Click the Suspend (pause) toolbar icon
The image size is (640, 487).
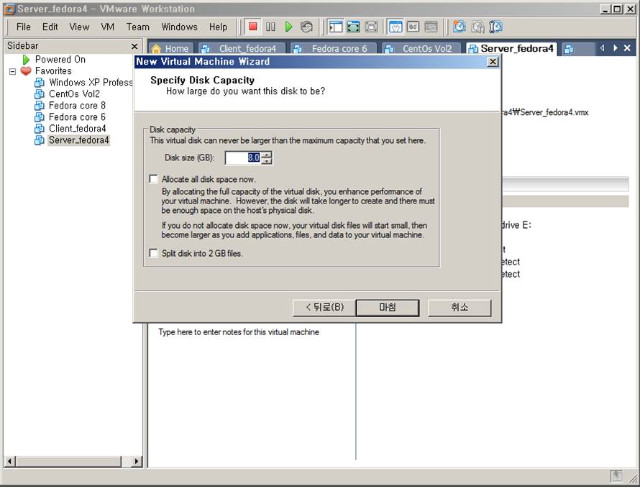271,27
